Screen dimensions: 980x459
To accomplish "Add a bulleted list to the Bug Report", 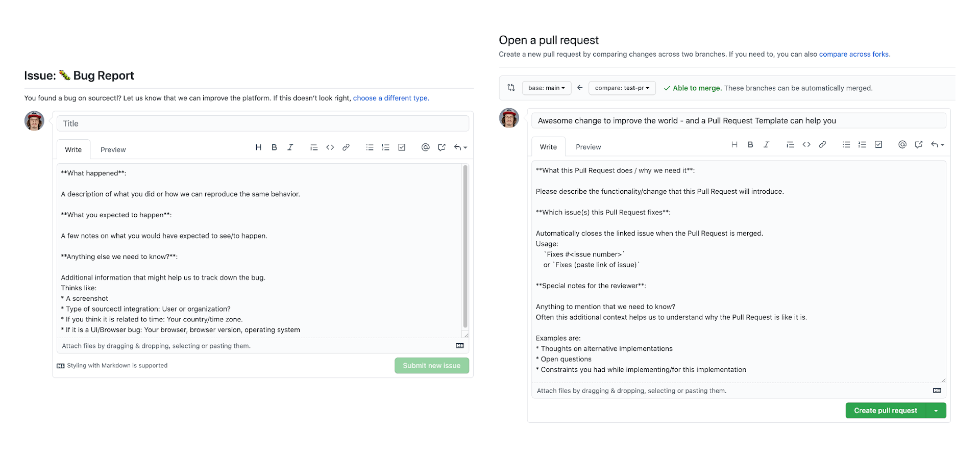I will 370,147.
